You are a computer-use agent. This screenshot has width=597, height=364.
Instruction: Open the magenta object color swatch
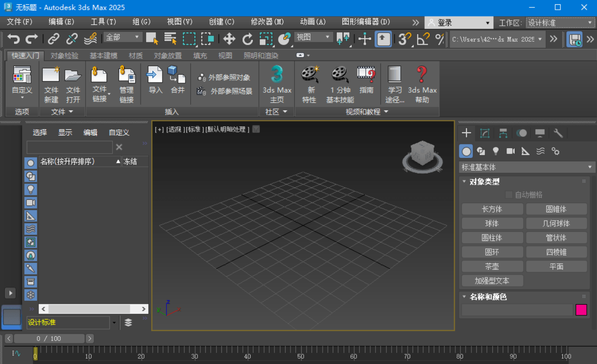(x=581, y=310)
